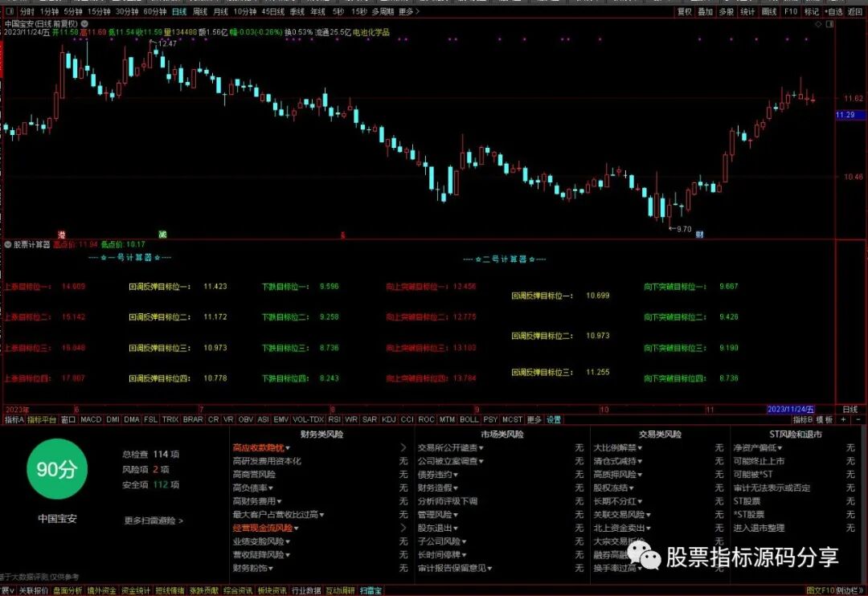
Task: Open the KDJ indicator tab
Action: [x=389, y=420]
